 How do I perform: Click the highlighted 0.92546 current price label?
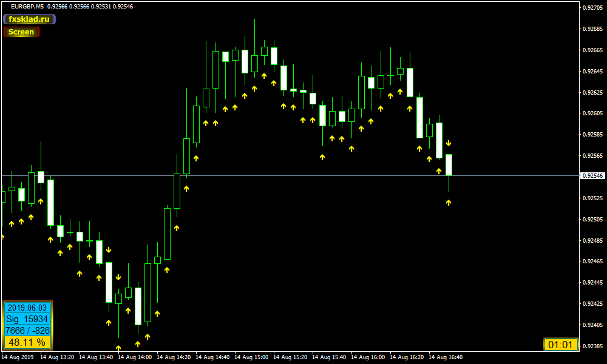coord(592,175)
